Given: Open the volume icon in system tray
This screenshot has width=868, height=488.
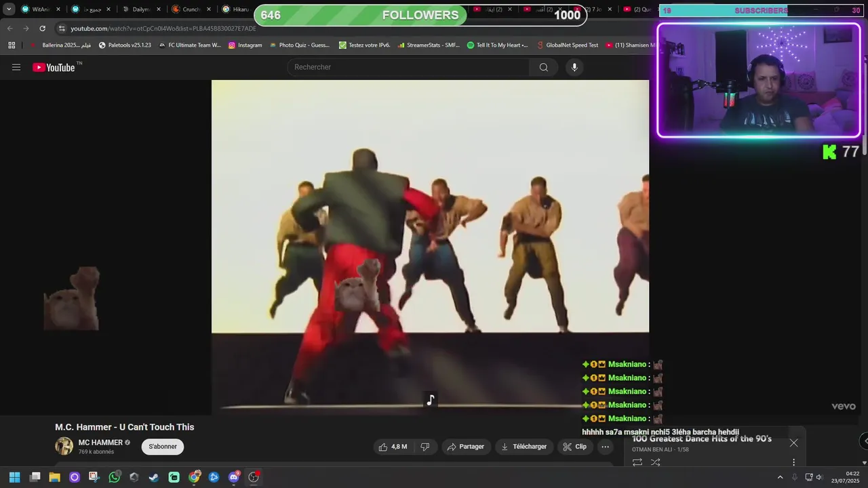Looking at the screenshot, I should pyautogui.click(x=819, y=477).
